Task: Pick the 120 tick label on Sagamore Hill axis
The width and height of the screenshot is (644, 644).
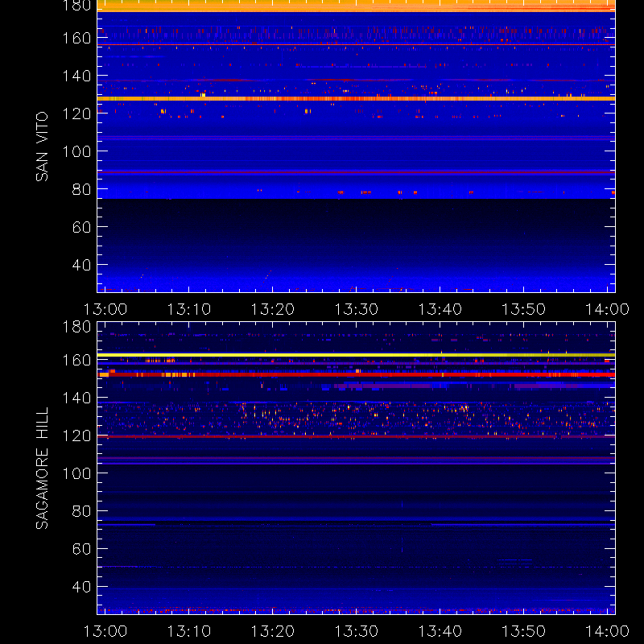Action: pos(76,436)
